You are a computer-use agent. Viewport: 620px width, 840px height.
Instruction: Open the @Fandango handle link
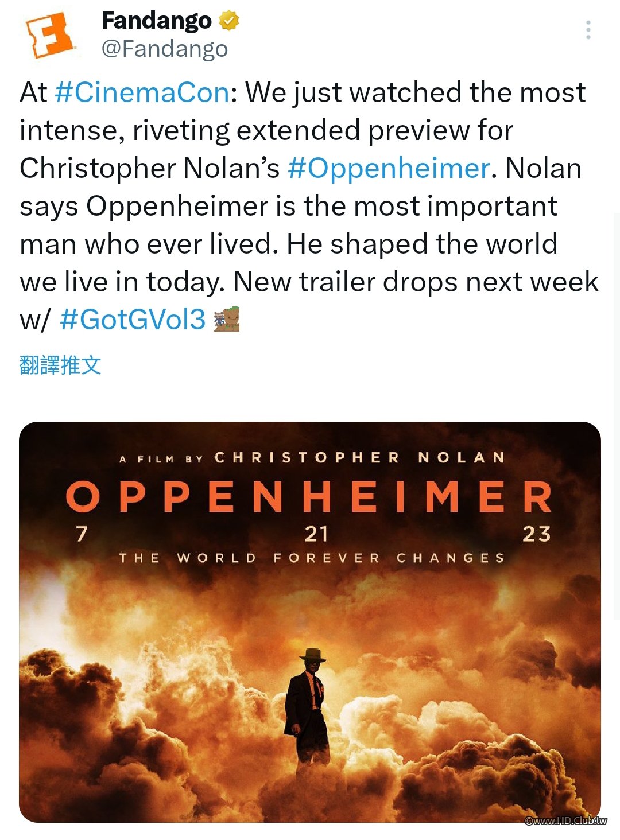(165, 49)
